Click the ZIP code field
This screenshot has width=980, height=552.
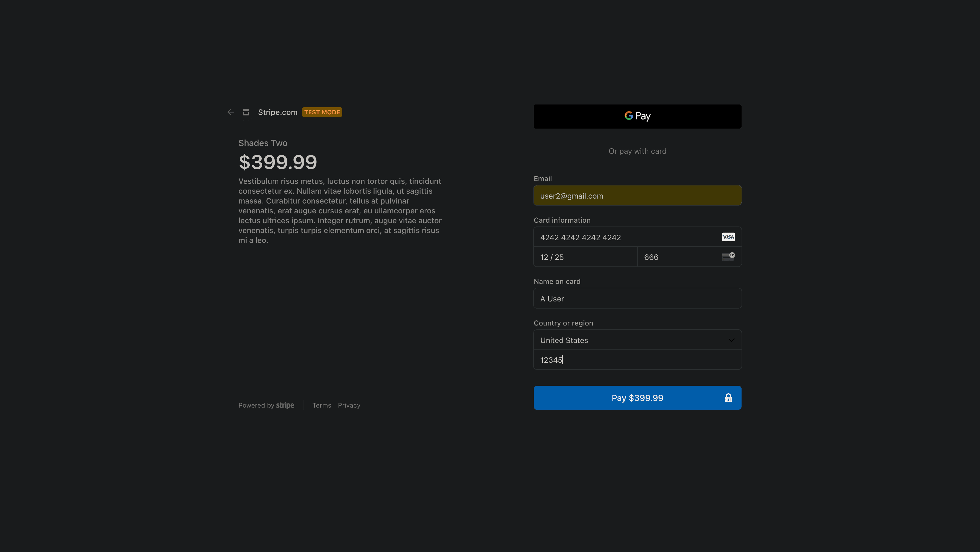(x=637, y=359)
